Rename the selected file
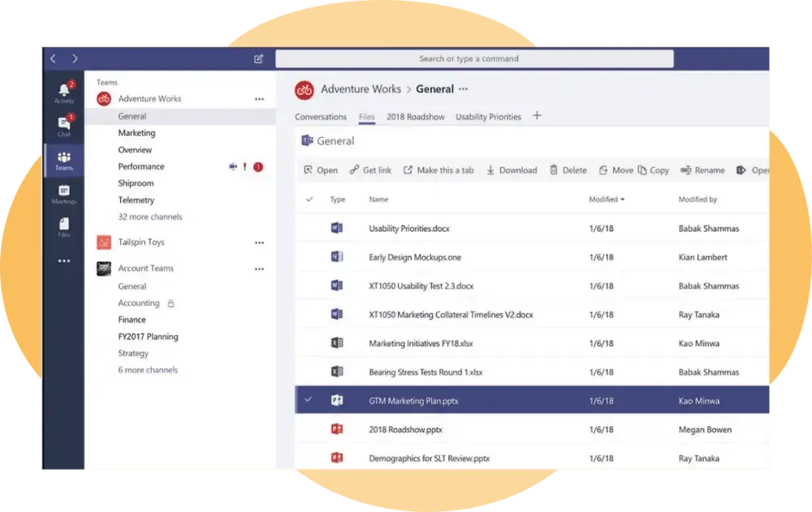 [702, 170]
